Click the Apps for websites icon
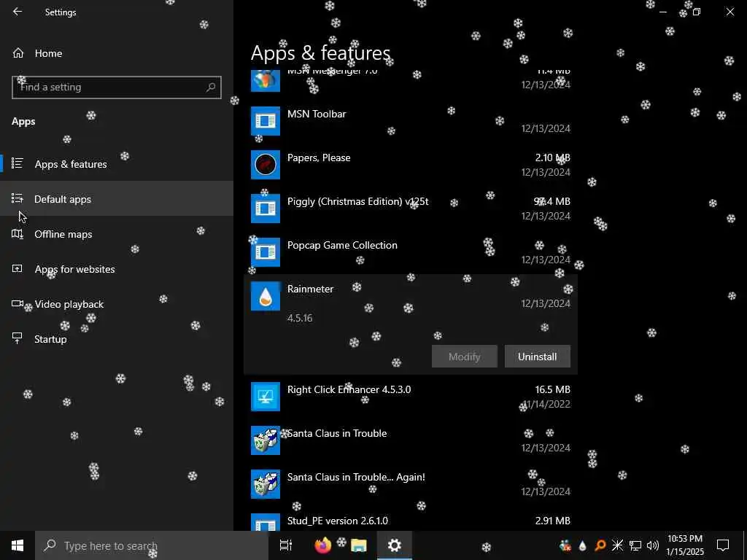Viewport: 747px width, 560px height. point(18,268)
